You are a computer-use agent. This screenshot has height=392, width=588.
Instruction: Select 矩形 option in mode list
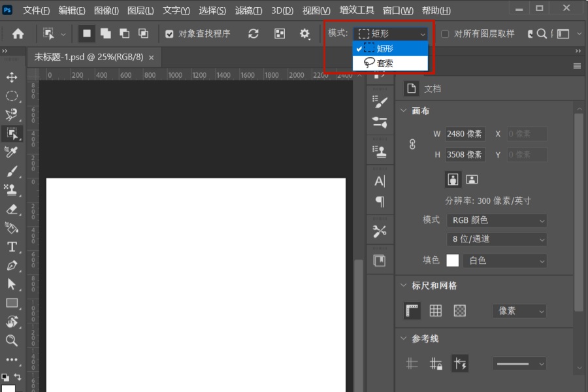(391, 48)
